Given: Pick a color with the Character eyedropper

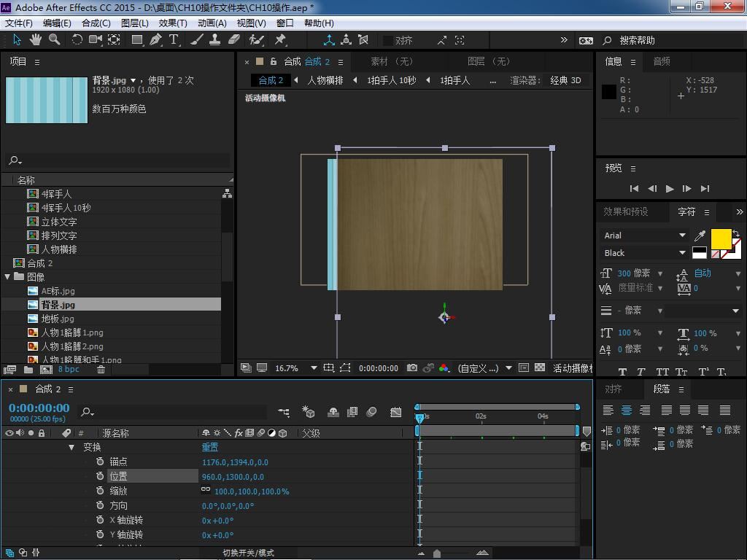Looking at the screenshot, I should [x=700, y=236].
